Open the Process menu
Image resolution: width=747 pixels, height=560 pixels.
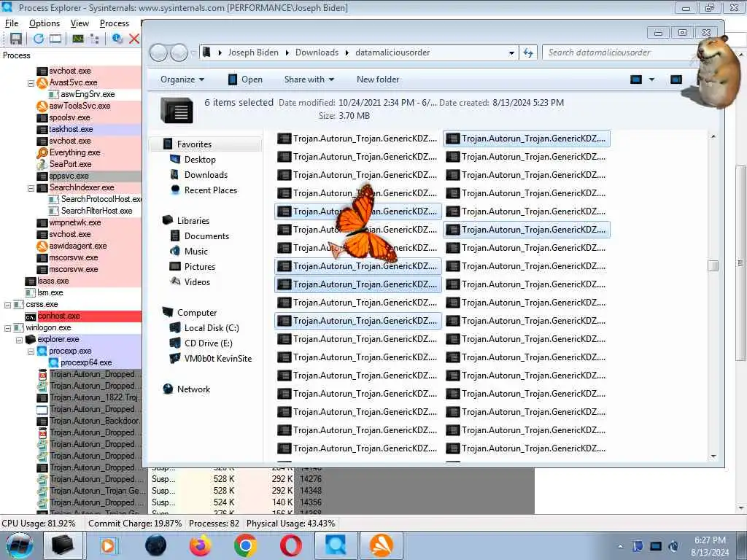tap(115, 23)
